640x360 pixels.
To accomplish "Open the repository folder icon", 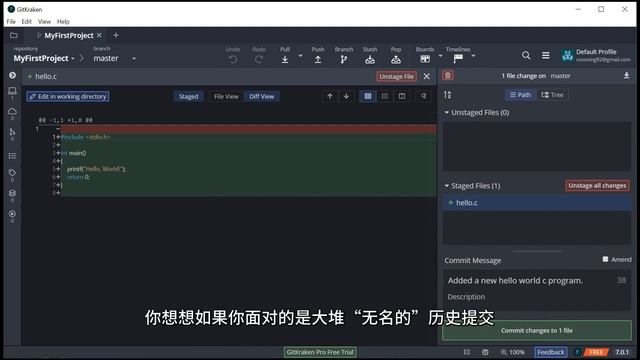I will click(x=13, y=36).
